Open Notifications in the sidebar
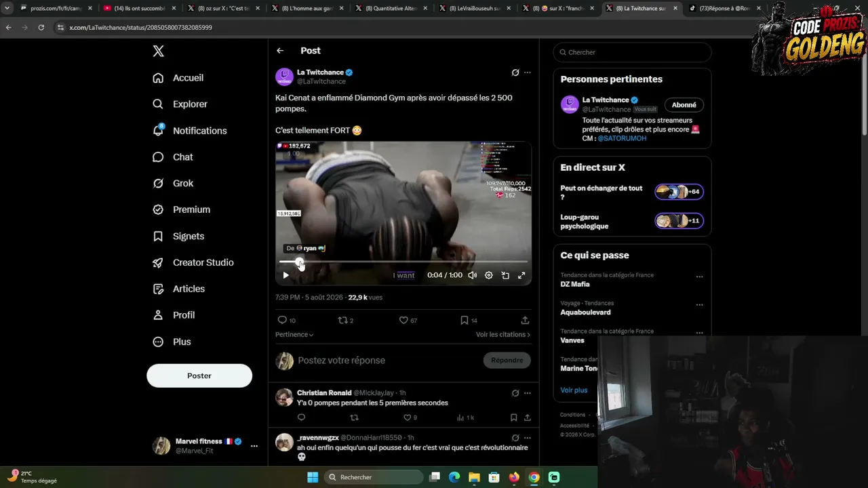 click(x=190, y=131)
